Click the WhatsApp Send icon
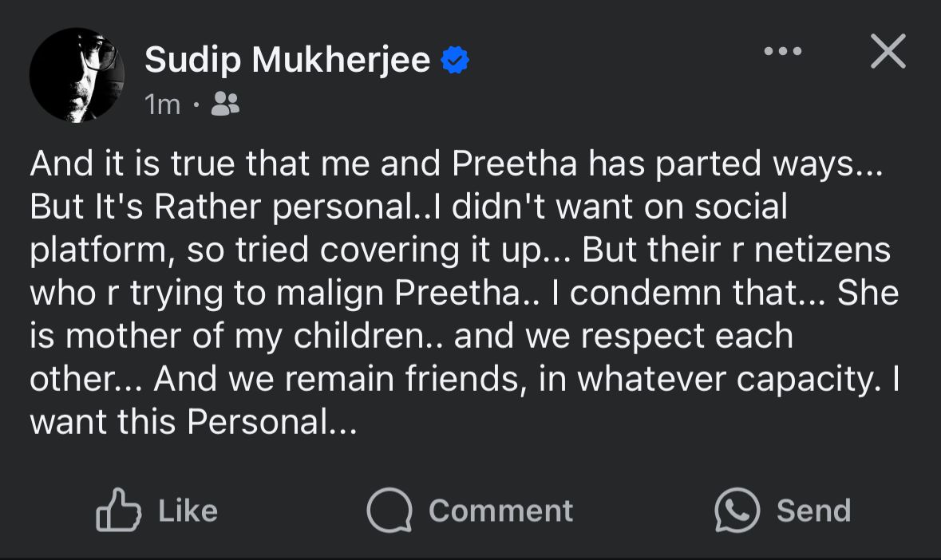This screenshot has width=941, height=560. coord(736,510)
